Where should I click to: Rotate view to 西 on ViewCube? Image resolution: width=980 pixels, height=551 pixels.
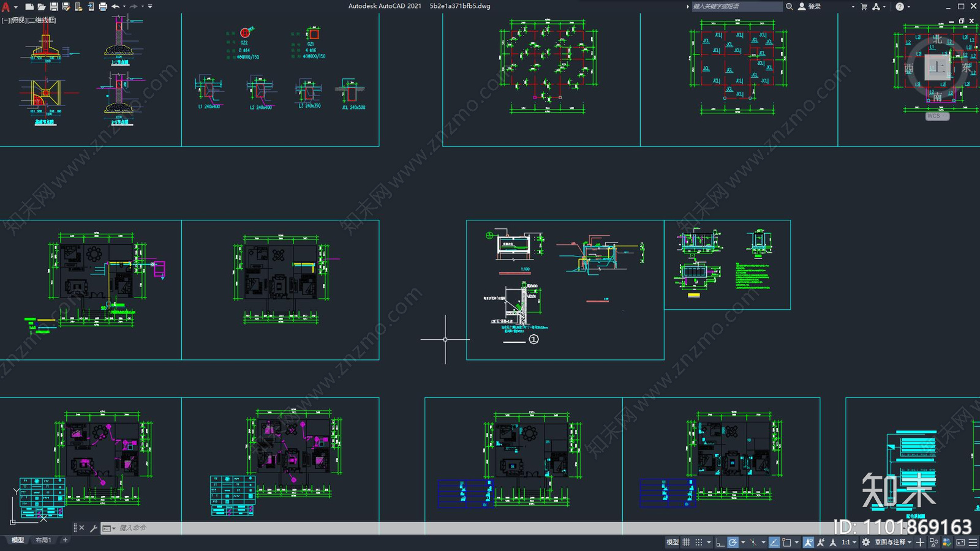click(909, 69)
